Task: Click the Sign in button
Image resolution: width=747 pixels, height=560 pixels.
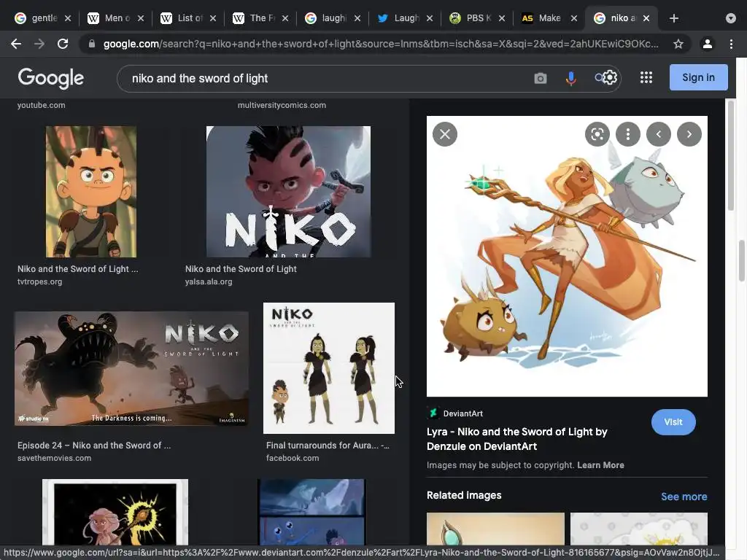Action: click(x=698, y=77)
